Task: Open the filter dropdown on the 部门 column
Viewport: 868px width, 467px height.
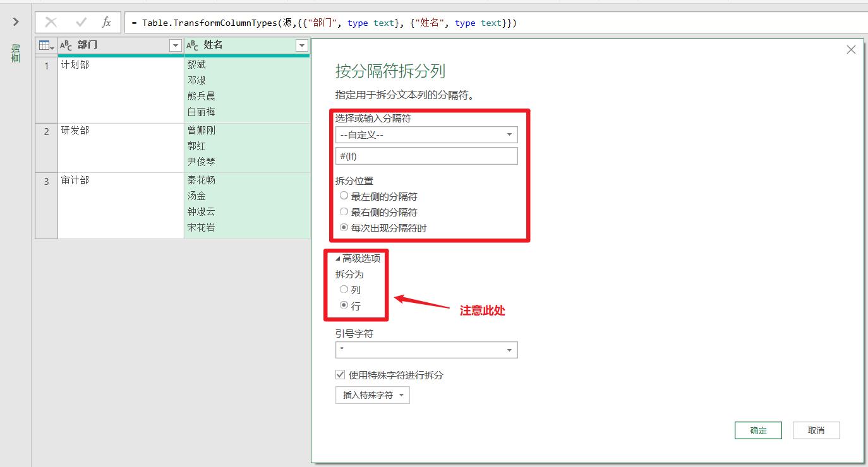Action: click(x=175, y=45)
